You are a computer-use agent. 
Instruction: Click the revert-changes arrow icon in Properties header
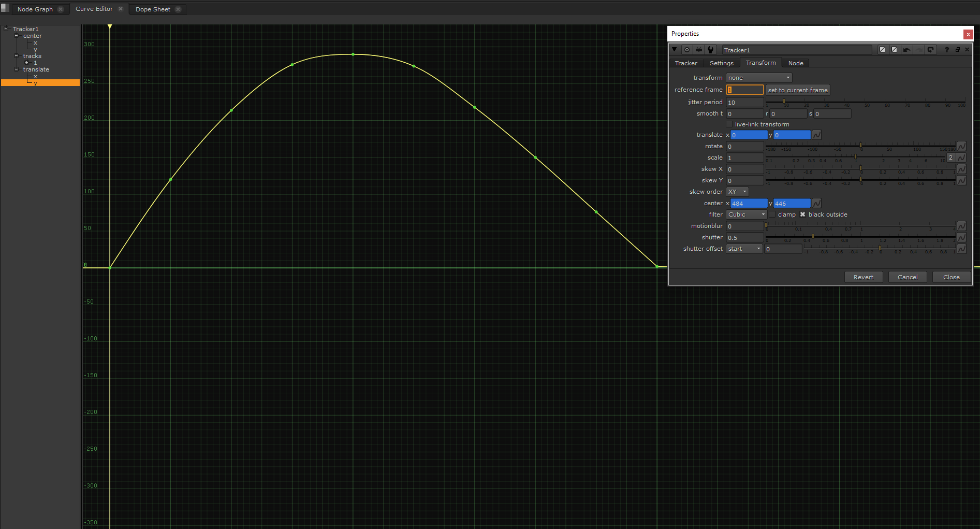(x=931, y=50)
